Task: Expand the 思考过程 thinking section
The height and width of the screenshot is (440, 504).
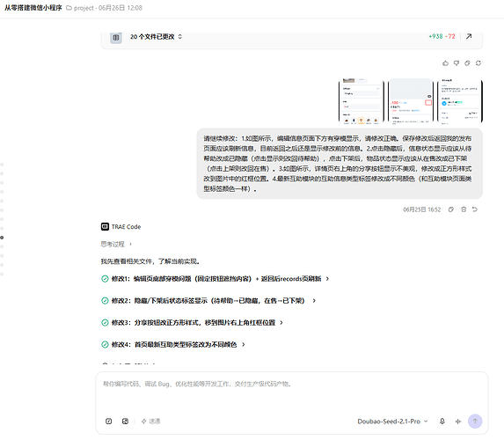Action: pos(116,244)
